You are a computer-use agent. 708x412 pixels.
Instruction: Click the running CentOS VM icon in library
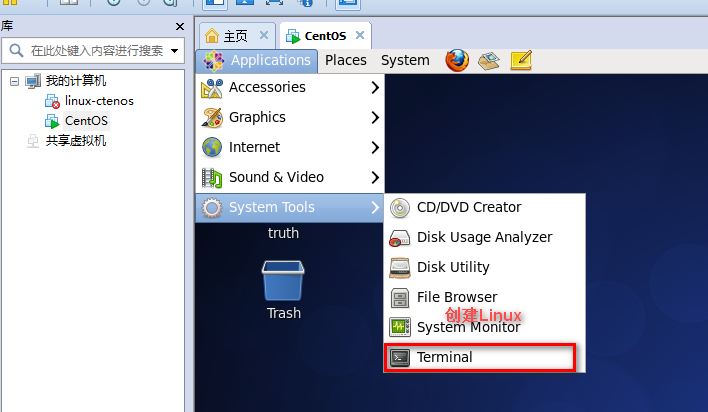(x=52, y=121)
